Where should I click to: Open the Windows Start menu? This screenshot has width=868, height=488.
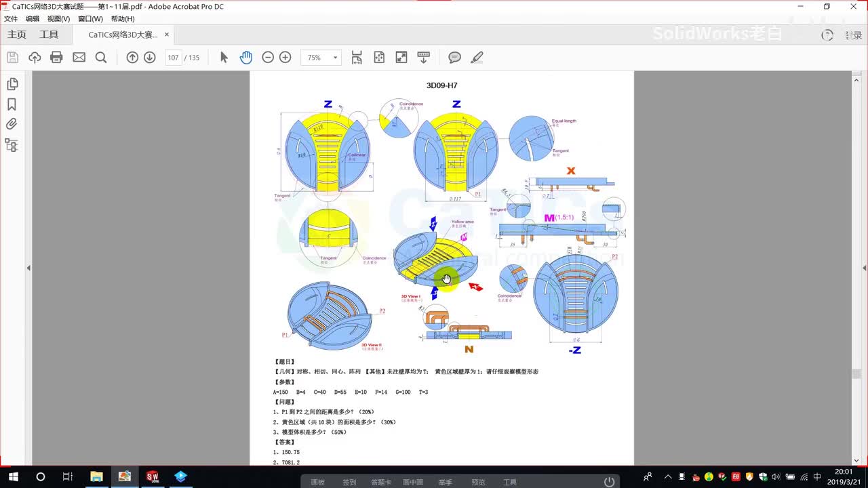(x=13, y=476)
